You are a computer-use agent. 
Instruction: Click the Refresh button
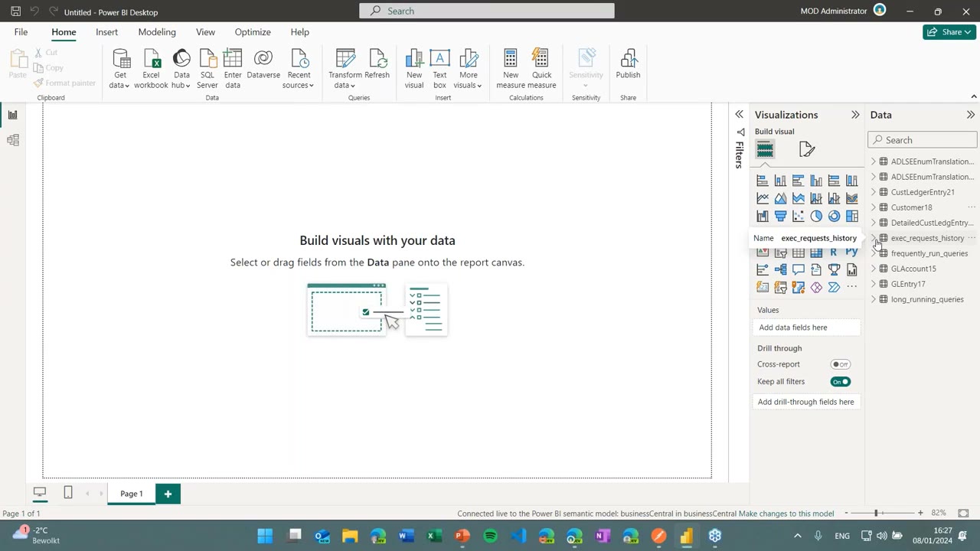coord(377,65)
